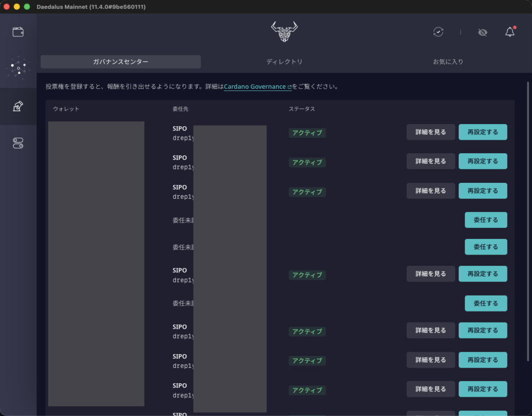Open the お気に入り tab
The height and width of the screenshot is (416, 532).
[448, 62]
